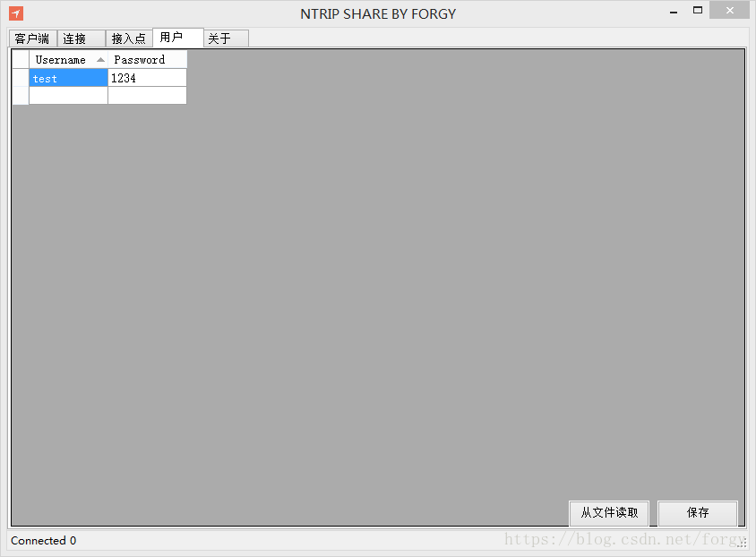This screenshot has width=756, height=557.
Task: Select the 用户 tab
Action: [x=178, y=38]
